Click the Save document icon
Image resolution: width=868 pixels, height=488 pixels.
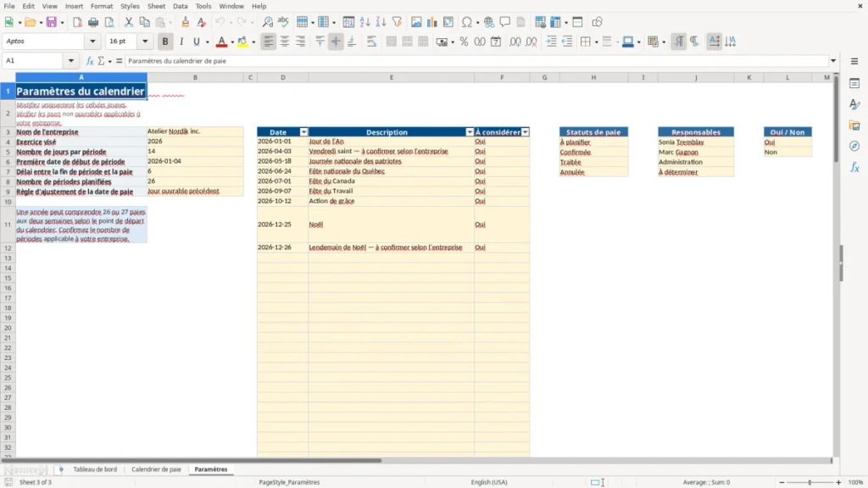(x=51, y=22)
